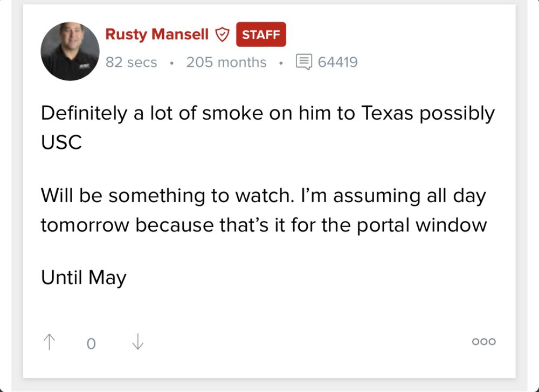Click the word "Texas" in the post
539x392 pixels.
point(389,114)
